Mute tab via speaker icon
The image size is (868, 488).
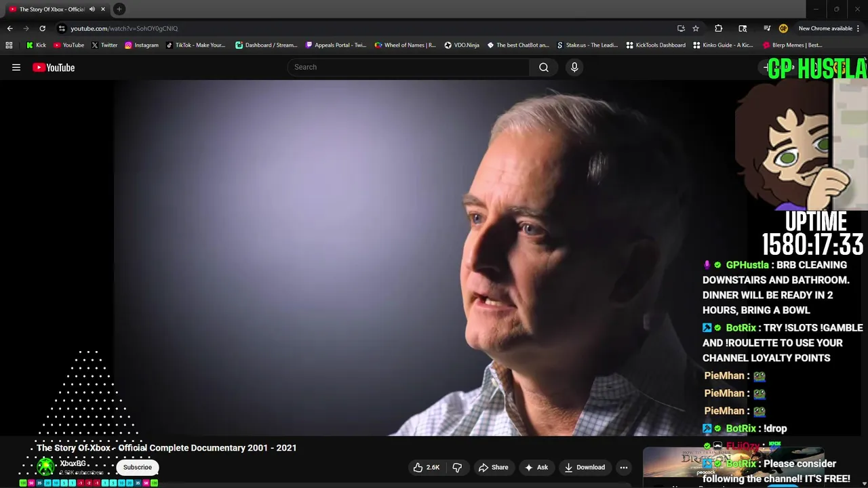92,9
